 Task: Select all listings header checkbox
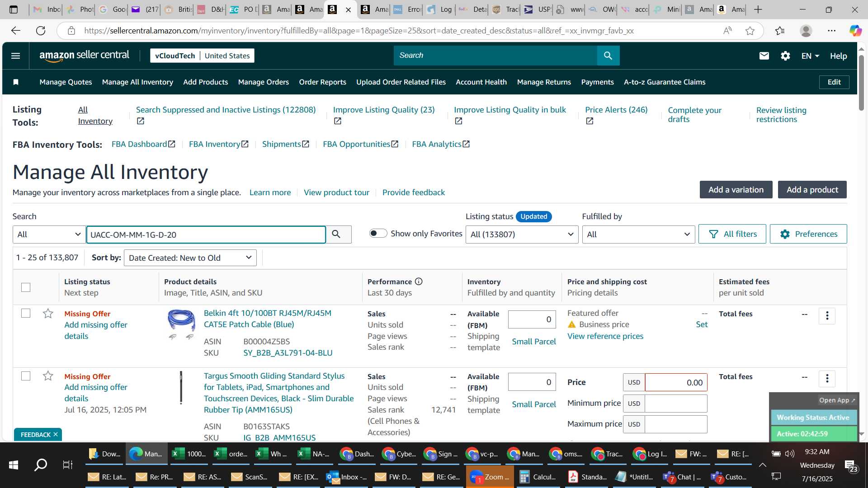[x=26, y=287]
